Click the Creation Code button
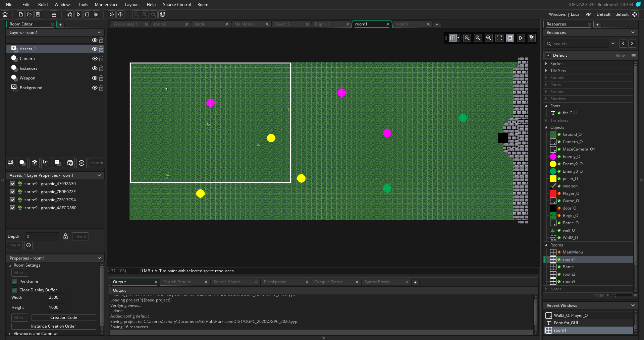The width and height of the screenshot is (644, 340). point(64,318)
